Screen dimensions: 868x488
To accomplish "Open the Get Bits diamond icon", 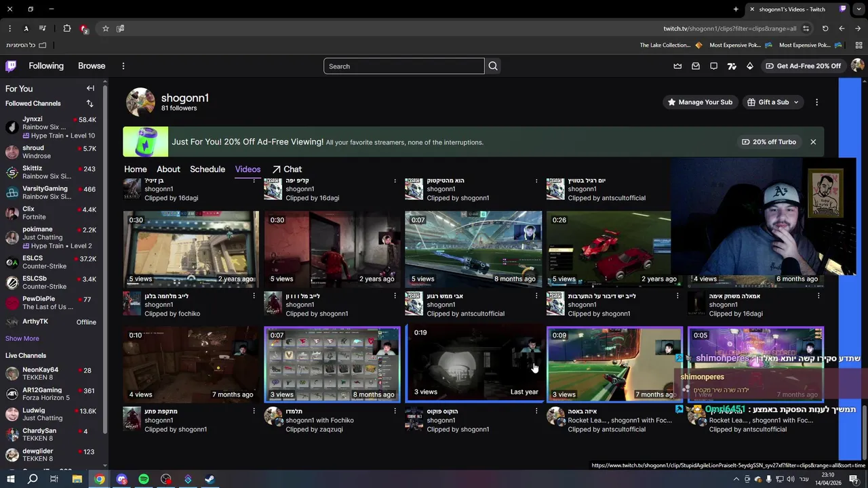I will (x=750, y=66).
